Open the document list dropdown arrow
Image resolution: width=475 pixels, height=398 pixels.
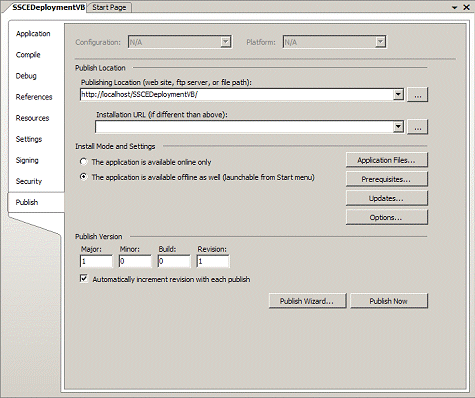tap(454, 8)
